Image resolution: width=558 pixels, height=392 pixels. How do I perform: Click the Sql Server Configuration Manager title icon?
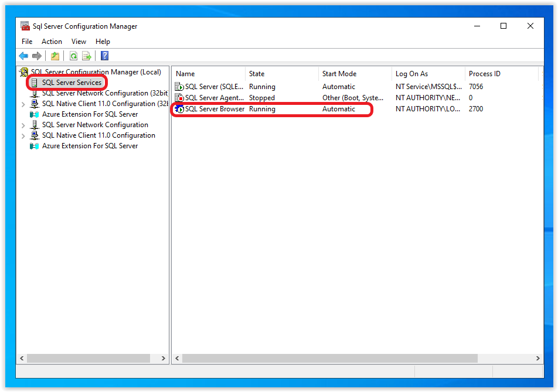[x=25, y=26]
